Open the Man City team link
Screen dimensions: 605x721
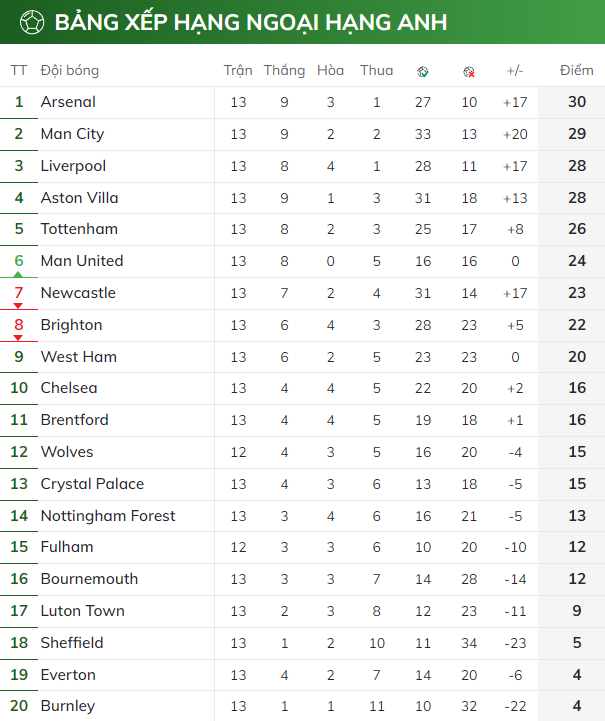(x=72, y=134)
